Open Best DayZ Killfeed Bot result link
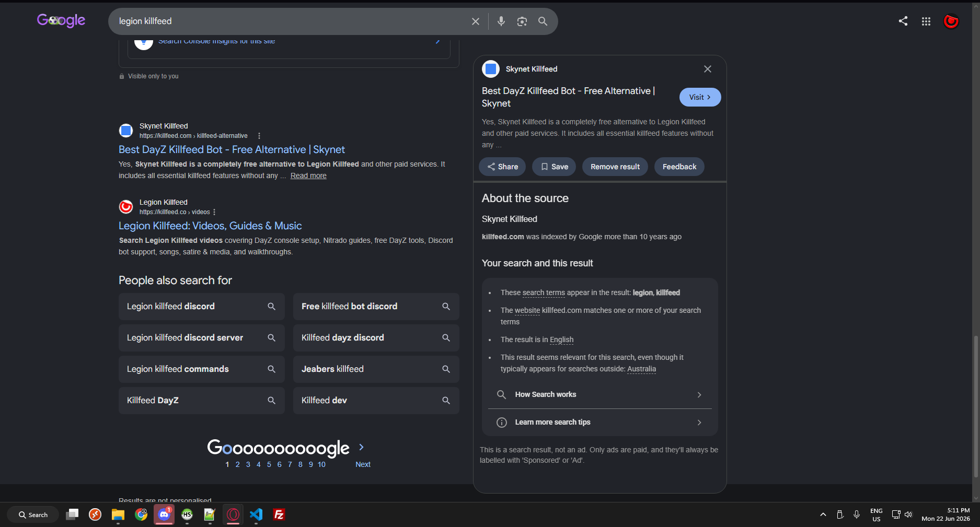Image resolution: width=980 pixels, height=527 pixels. (x=232, y=149)
